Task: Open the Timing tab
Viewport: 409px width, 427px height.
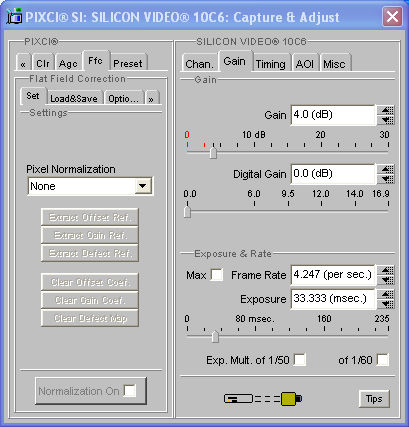Action: pyautogui.click(x=271, y=63)
